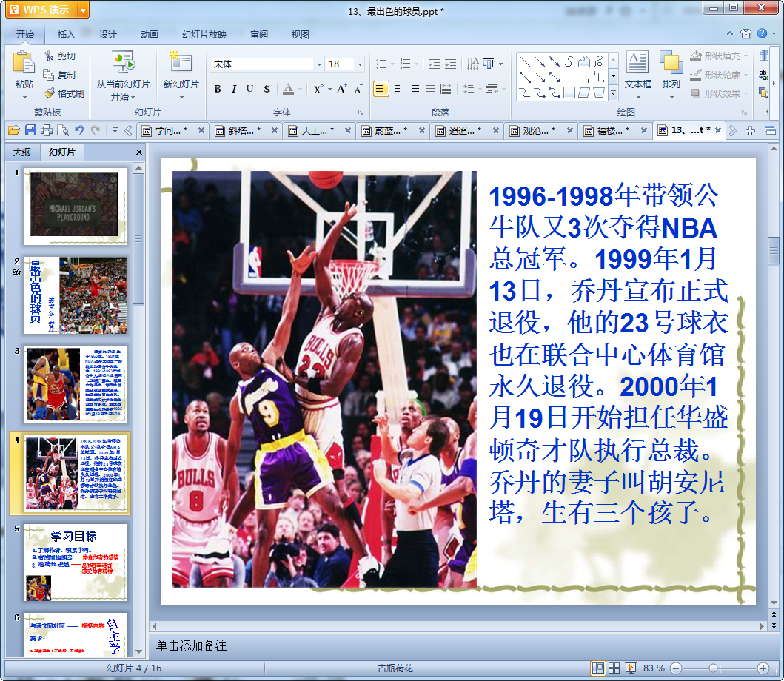Click the Cut (剪切) scissors icon
Image resolution: width=784 pixels, height=681 pixels.
[49, 56]
